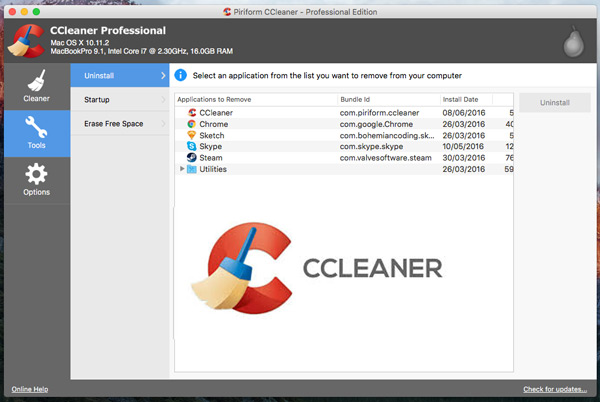Click the green zoom window button
The height and width of the screenshot is (402, 600).
(36, 12)
